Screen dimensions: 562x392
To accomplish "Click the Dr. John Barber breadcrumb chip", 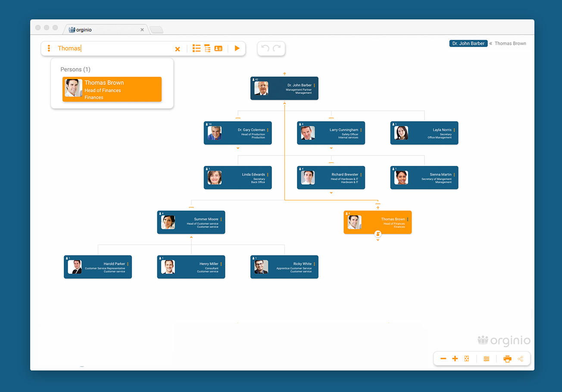I will (468, 43).
